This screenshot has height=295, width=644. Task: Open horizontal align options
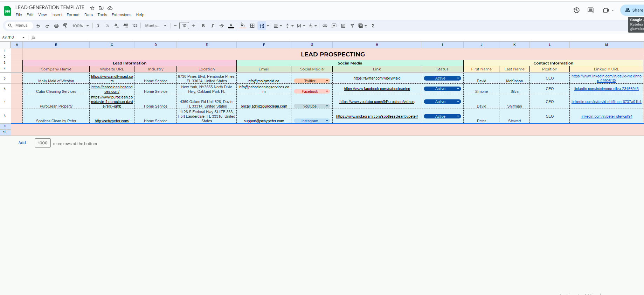[x=278, y=26]
